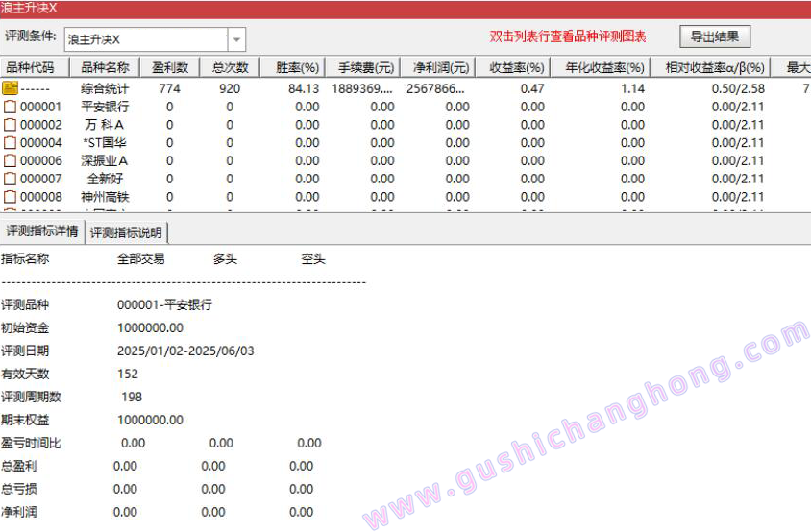The height and width of the screenshot is (532, 811).
Task: Click the document icon beside 000001
Action: point(10,107)
